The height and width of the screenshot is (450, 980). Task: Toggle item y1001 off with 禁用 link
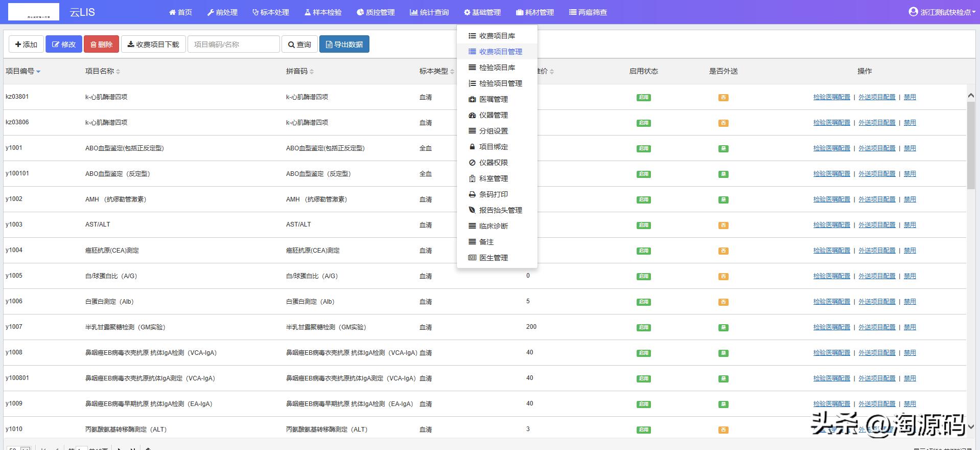(909, 148)
